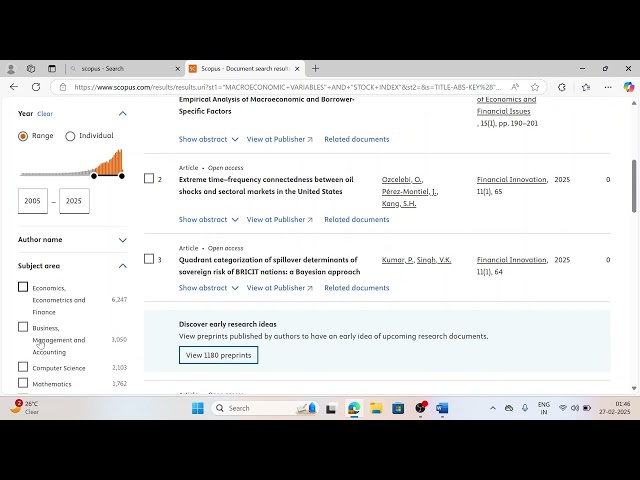640x480 pixels.
Task: Open author Kumar, P. link
Action: pos(398,260)
